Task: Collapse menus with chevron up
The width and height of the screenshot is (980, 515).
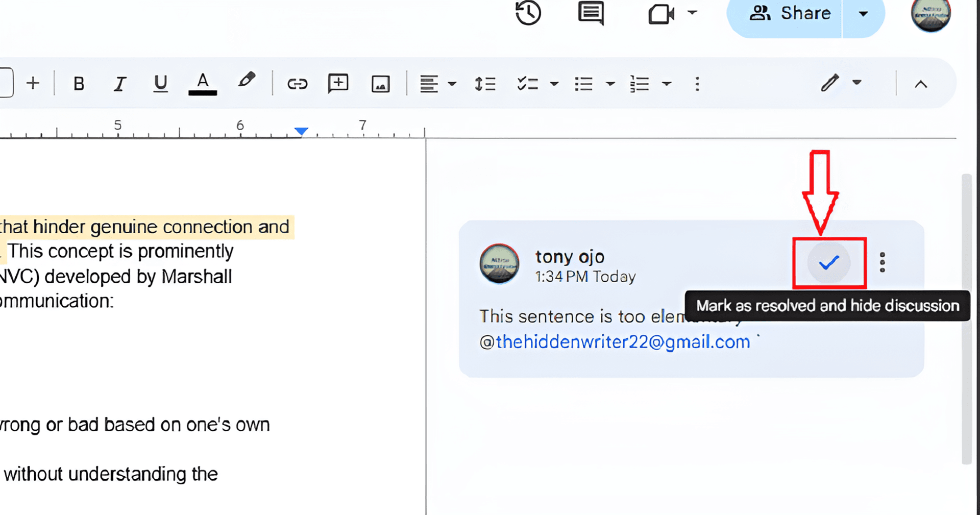Action: tap(921, 84)
